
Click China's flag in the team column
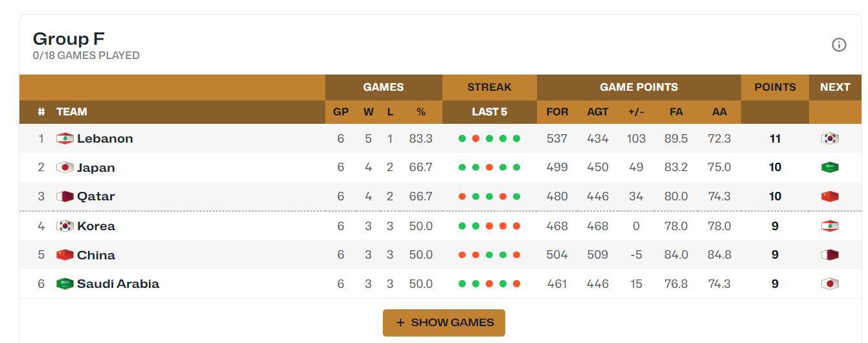pyautogui.click(x=65, y=255)
